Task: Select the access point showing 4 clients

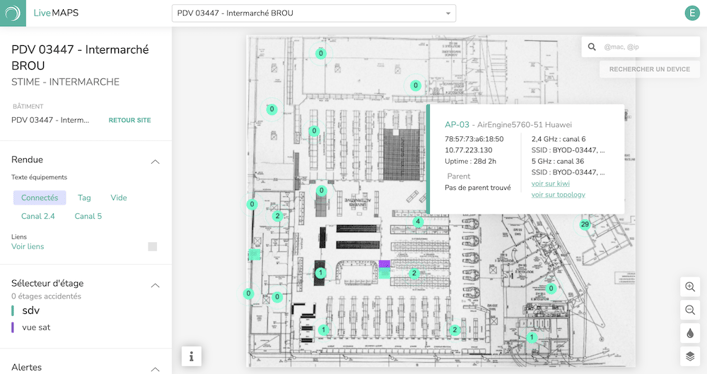Action: [418, 222]
